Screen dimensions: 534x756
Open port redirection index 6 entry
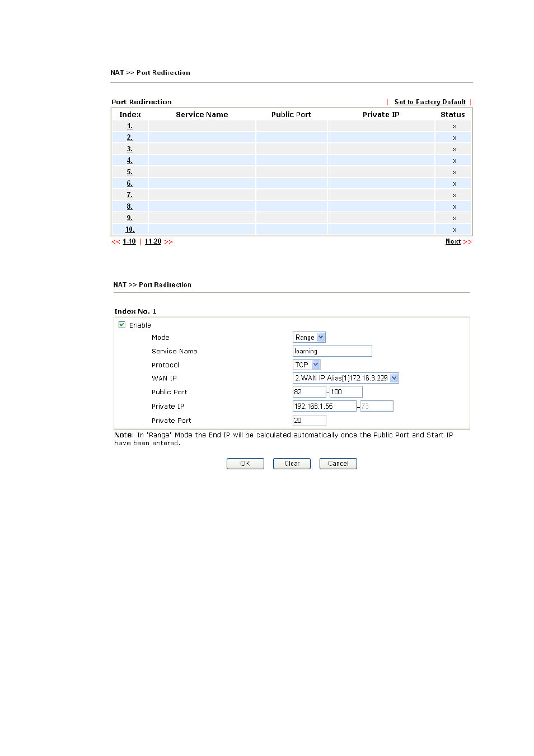pos(129,183)
